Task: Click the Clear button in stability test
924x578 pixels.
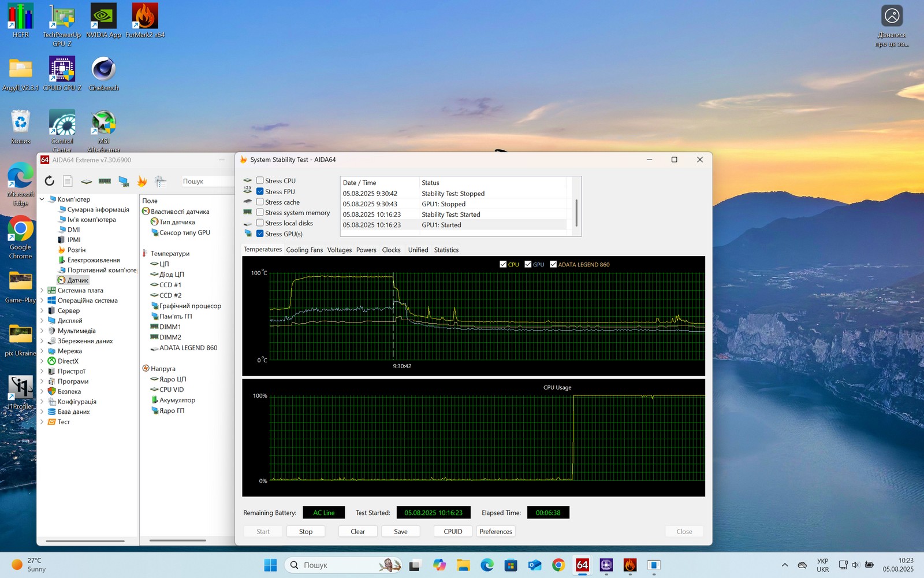Action: tap(357, 531)
